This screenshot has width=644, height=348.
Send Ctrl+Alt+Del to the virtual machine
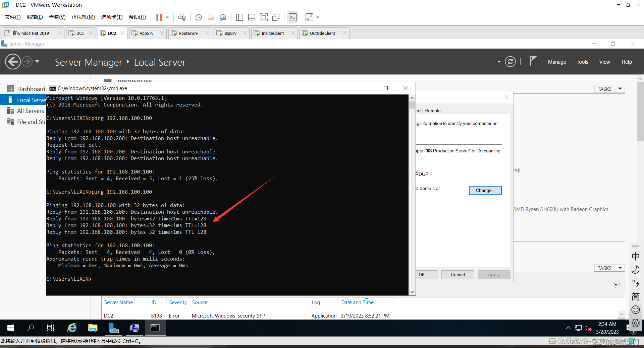[x=182, y=17]
